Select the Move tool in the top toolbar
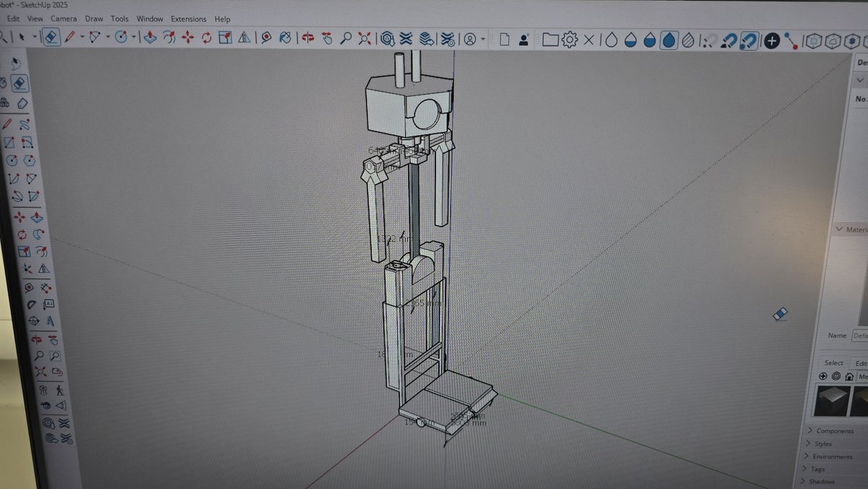 187,37
